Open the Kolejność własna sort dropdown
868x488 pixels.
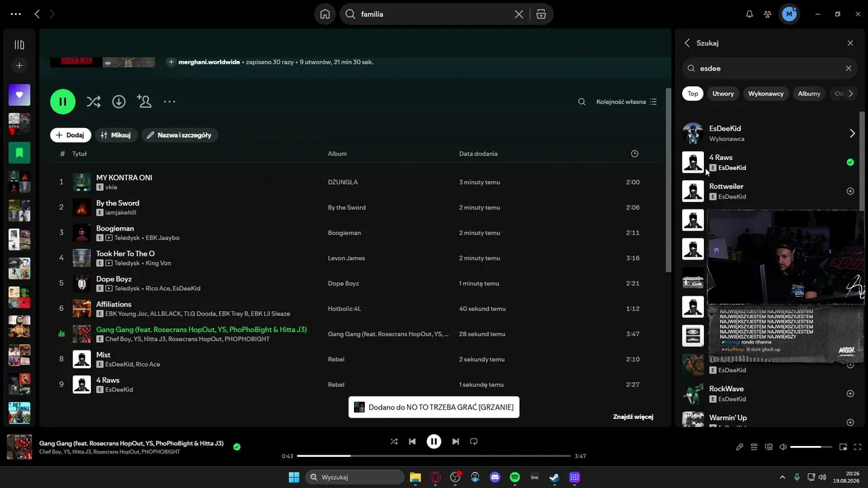[x=627, y=102]
